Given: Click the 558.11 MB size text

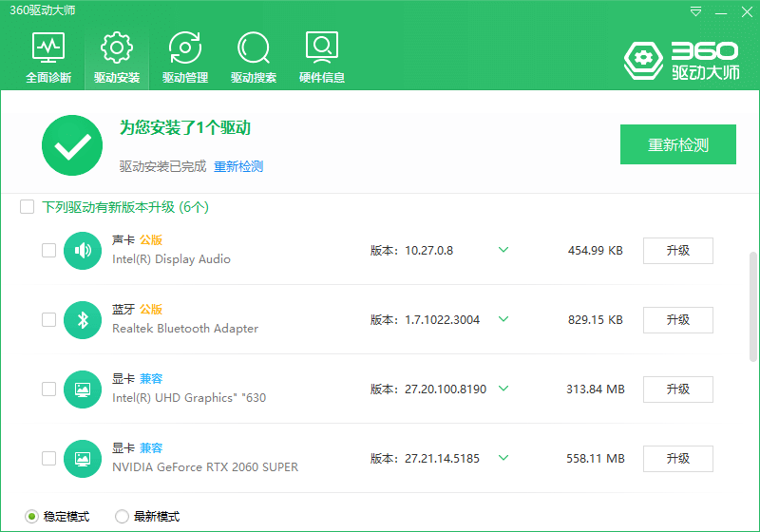Looking at the screenshot, I should click(596, 458).
